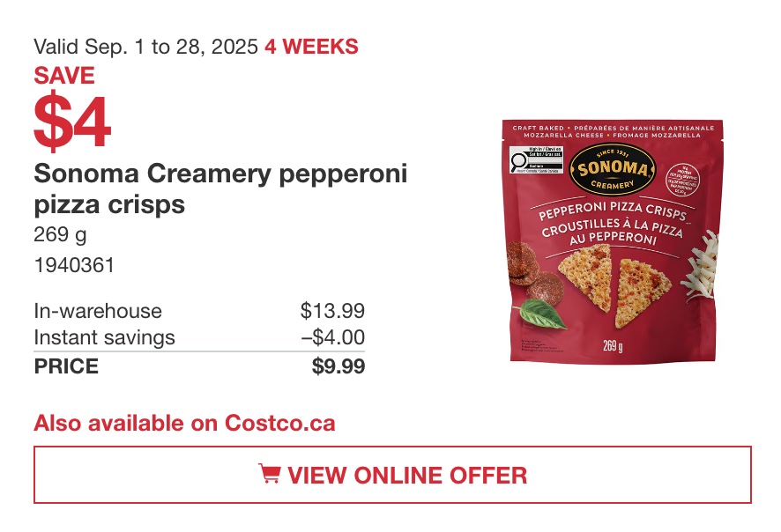Click the instant savings amount –$4.00

click(332, 337)
